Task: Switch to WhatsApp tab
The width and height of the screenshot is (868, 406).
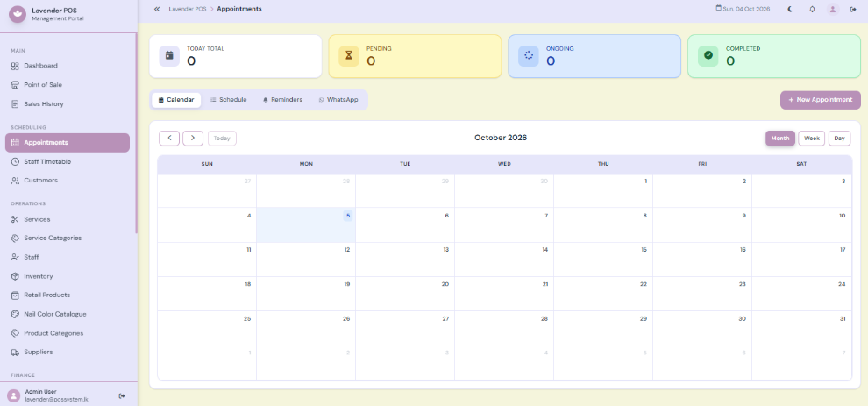Action: 338,100
